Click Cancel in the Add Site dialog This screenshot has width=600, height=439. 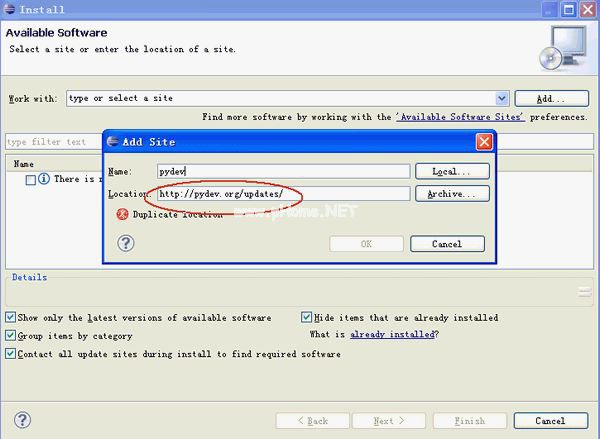click(447, 244)
